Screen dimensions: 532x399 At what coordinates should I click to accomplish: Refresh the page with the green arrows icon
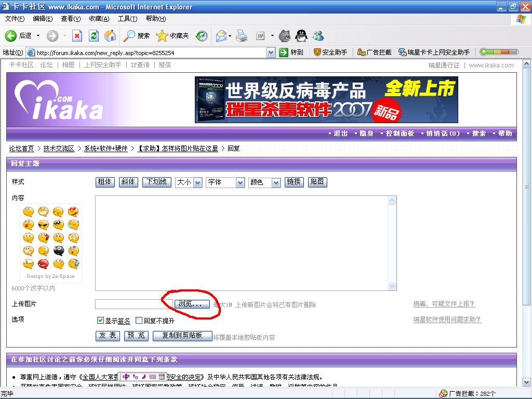point(94,36)
